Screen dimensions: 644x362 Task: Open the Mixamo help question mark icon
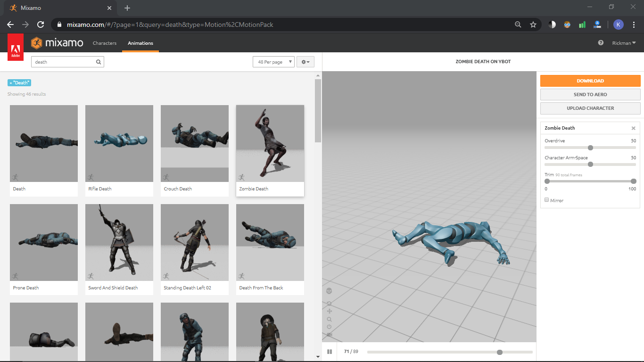point(601,43)
